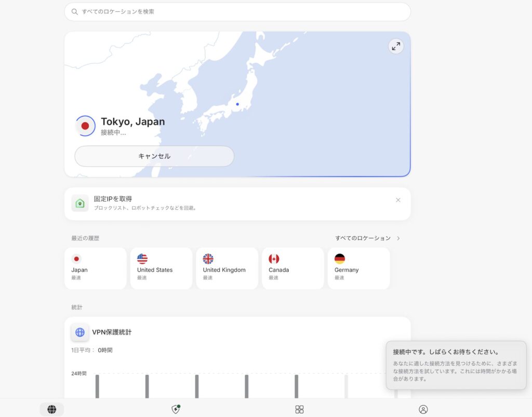This screenshot has width=532, height=417.
Task: Open the globe VPN tab in bottom navigation
Action: pyautogui.click(x=51, y=409)
